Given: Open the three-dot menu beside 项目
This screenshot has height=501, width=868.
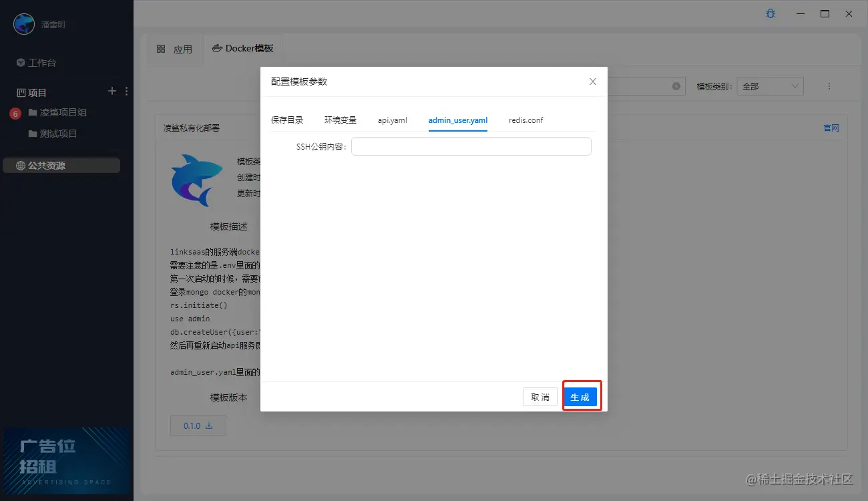Looking at the screenshot, I should pyautogui.click(x=126, y=91).
